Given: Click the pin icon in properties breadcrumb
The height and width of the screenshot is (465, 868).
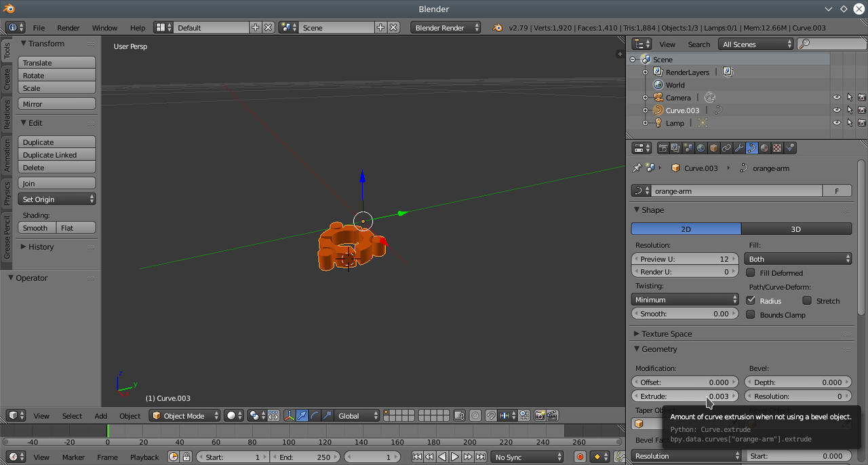Looking at the screenshot, I should point(637,167).
